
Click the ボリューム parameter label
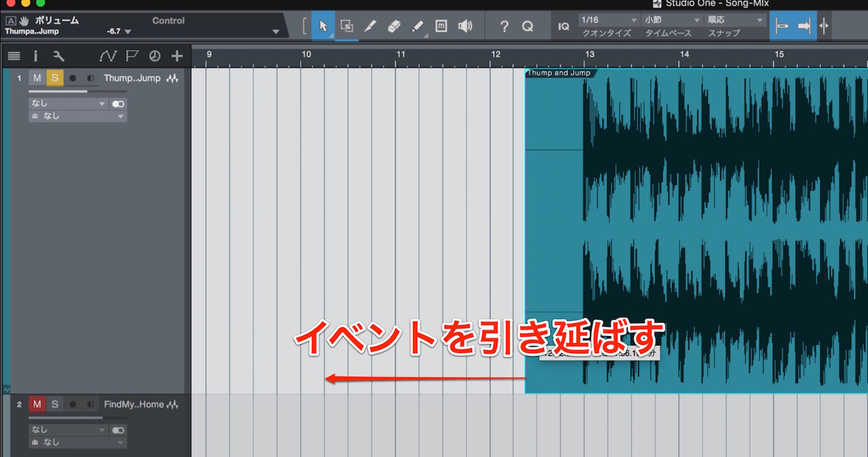(x=57, y=21)
